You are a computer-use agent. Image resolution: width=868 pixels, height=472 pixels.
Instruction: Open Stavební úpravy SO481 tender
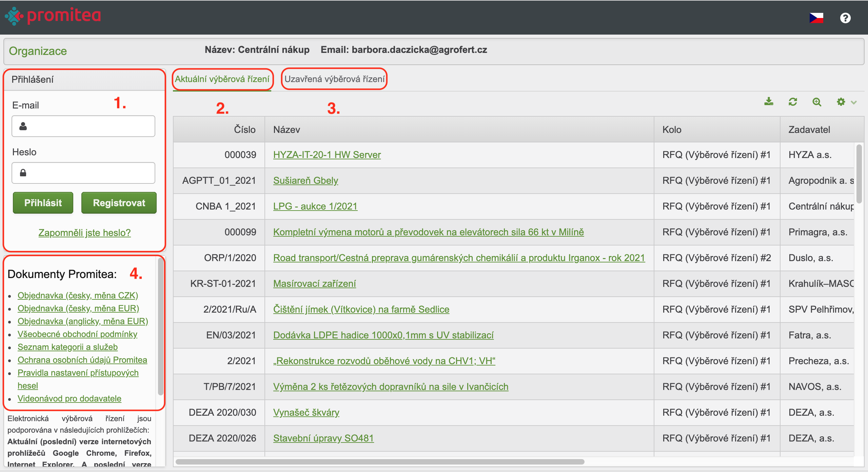click(323, 438)
